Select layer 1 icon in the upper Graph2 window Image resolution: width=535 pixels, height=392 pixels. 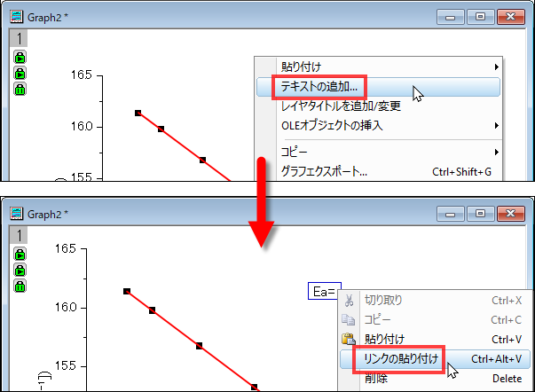(19, 38)
